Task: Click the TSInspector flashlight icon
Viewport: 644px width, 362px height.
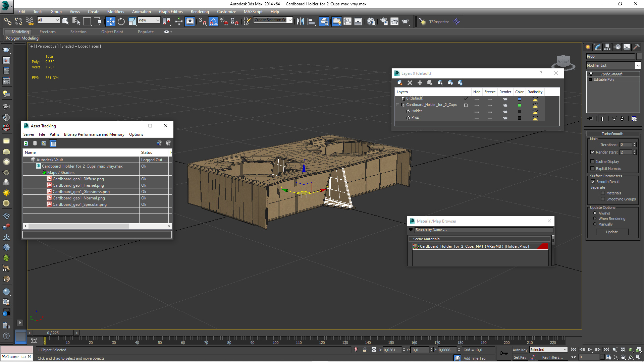Action: (x=422, y=21)
